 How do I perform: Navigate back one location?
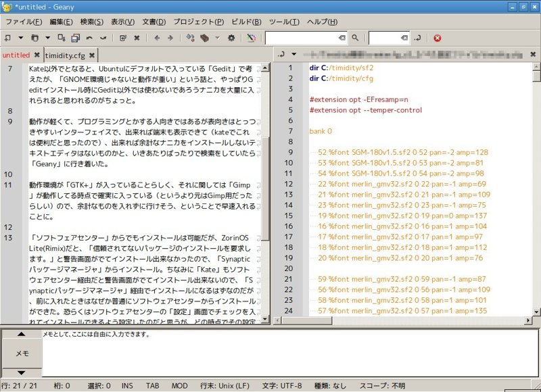click(x=157, y=38)
